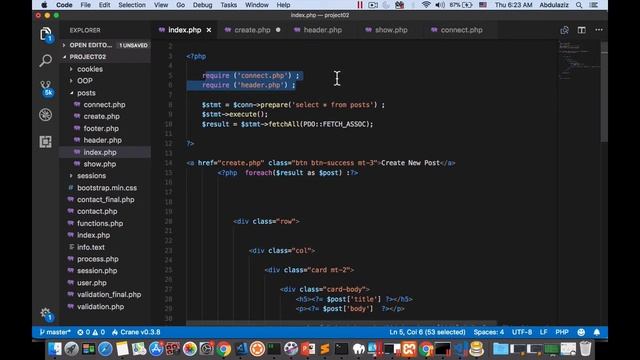Image resolution: width=640 pixels, height=360 pixels.
Task: Open the editor More Actions ellipsis
Action: (x=599, y=30)
